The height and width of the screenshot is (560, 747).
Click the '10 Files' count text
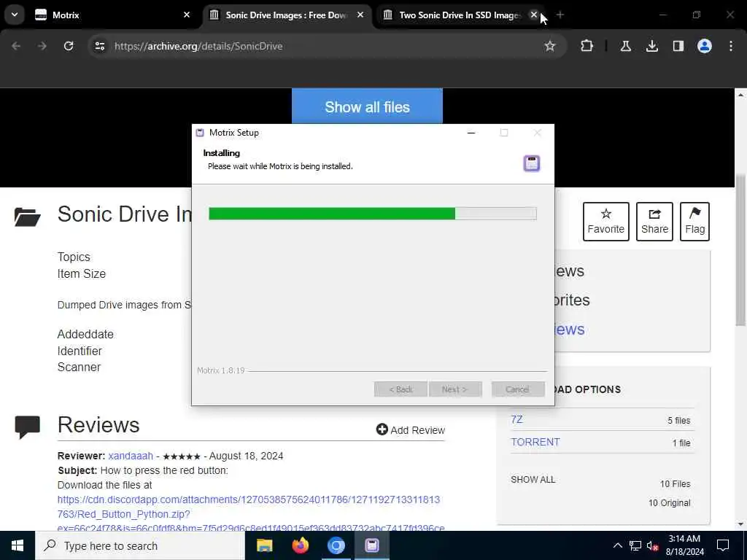675,484
